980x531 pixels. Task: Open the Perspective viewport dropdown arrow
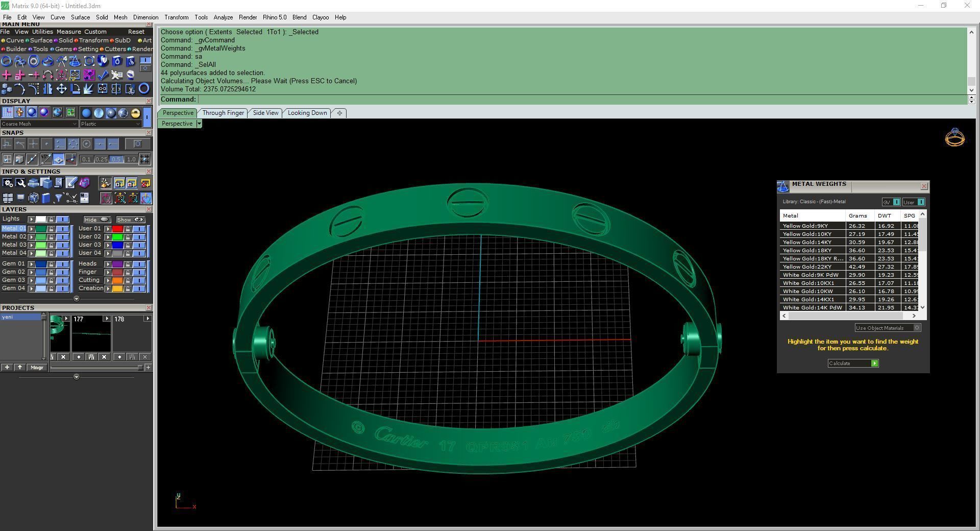click(199, 124)
